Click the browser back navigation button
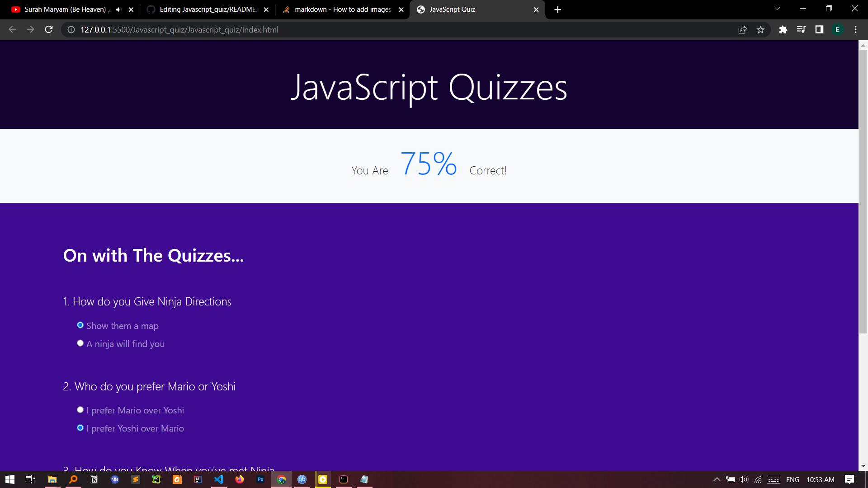 tap(12, 29)
